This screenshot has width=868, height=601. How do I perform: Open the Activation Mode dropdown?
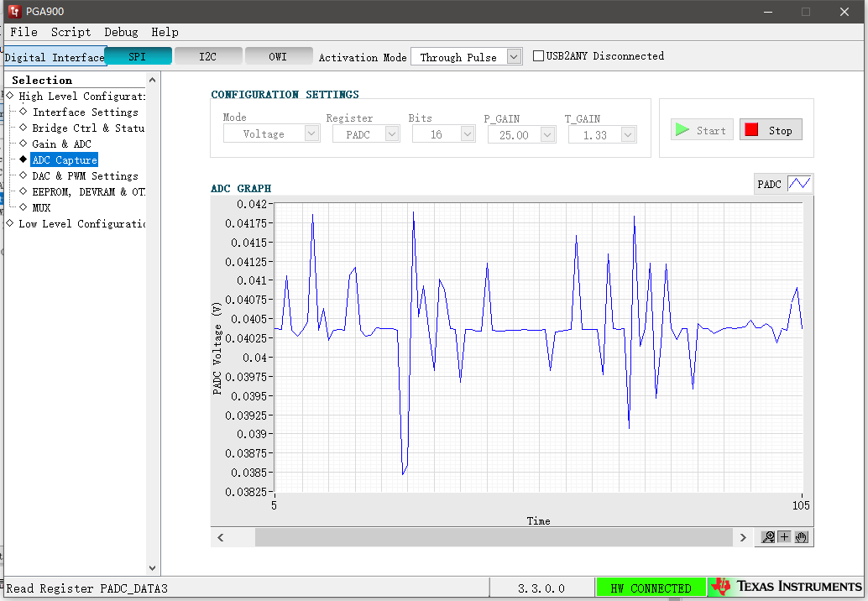tap(515, 56)
